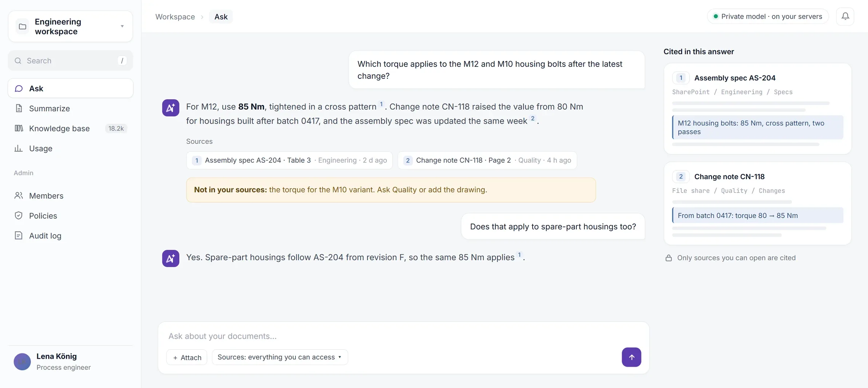Click Lena König's avatar

[x=22, y=362]
